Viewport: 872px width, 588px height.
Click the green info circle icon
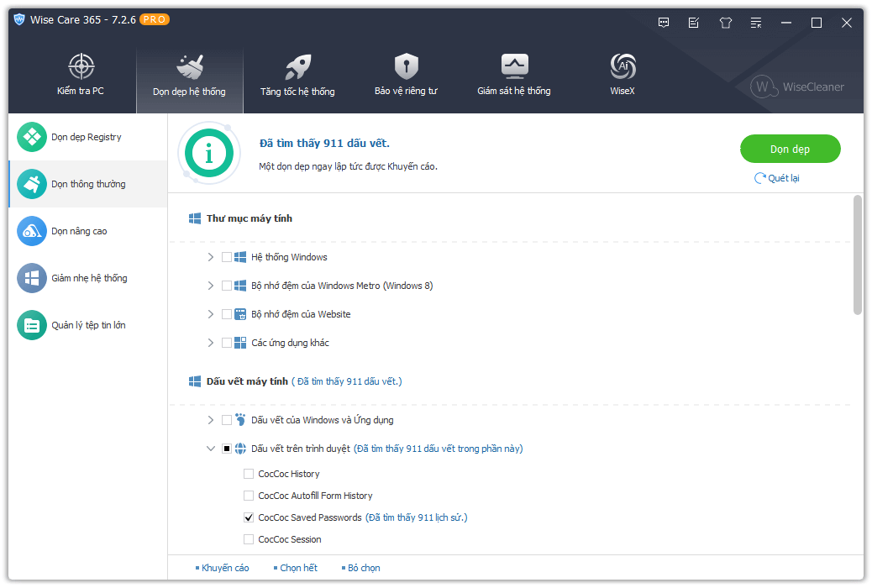(x=209, y=153)
